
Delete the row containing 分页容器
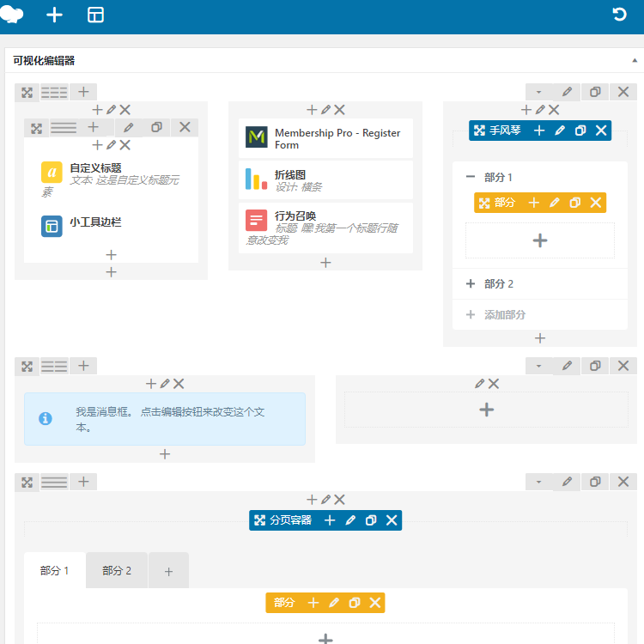click(623, 482)
